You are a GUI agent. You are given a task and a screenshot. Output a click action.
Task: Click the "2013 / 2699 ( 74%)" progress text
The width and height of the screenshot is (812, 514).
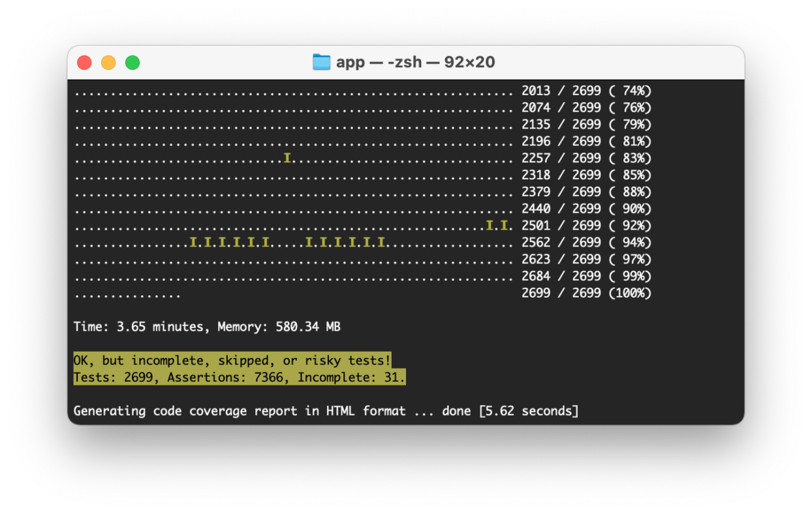click(586, 91)
